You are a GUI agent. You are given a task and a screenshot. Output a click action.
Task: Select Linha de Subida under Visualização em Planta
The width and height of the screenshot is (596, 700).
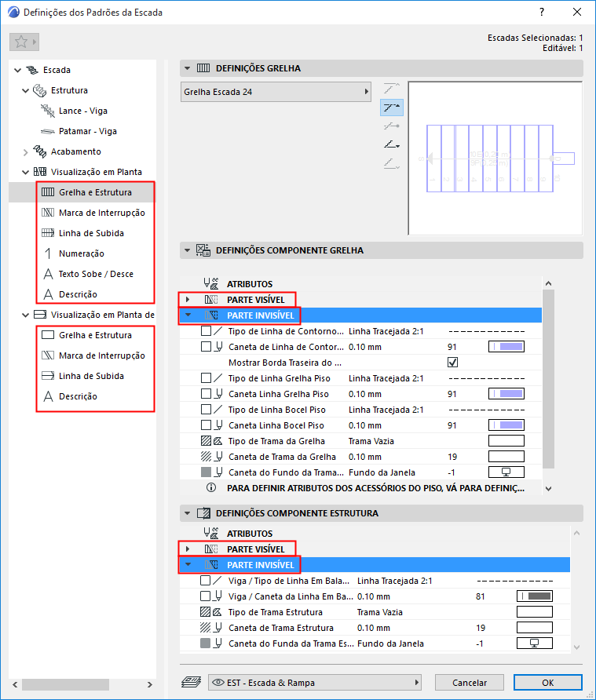91,234
